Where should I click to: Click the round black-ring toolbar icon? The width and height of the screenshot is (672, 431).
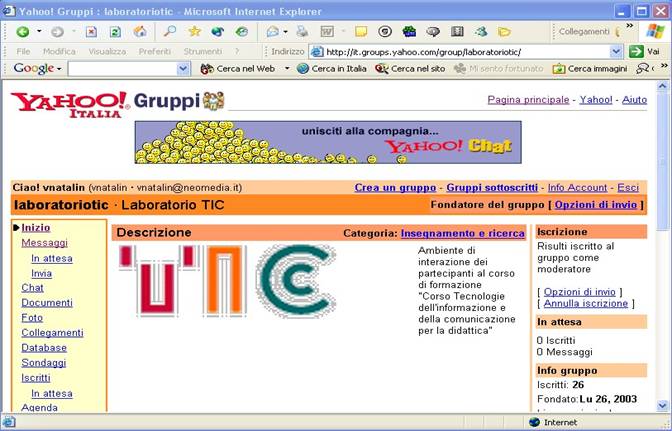click(x=385, y=31)
